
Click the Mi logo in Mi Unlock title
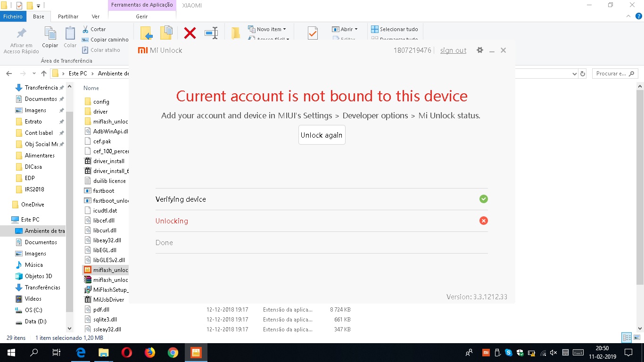tap(142, 50)
